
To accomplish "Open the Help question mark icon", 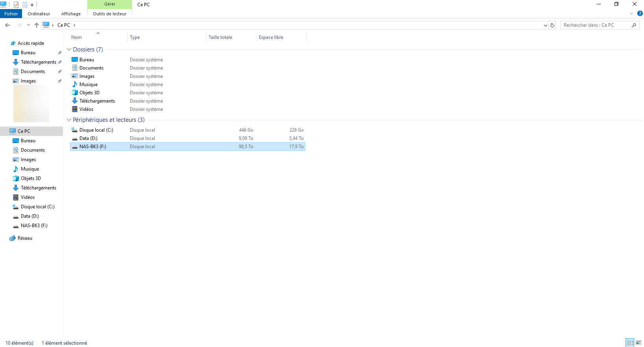I will coord(640,13).
